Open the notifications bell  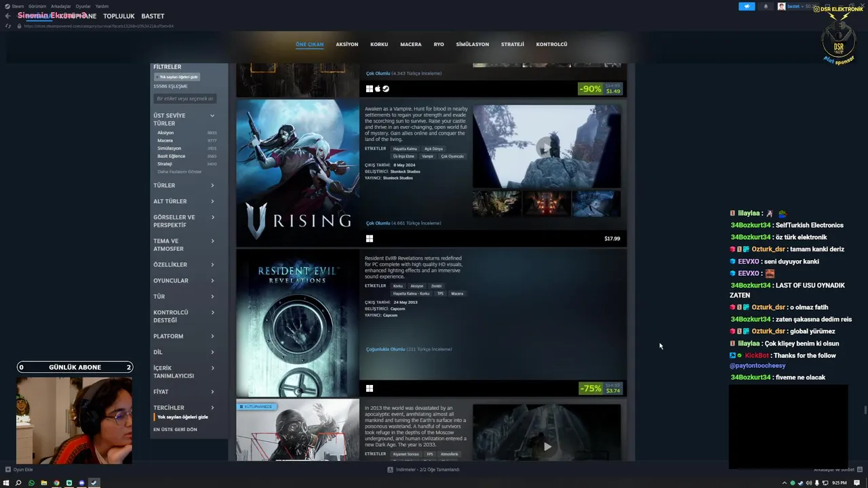point(766,6)
